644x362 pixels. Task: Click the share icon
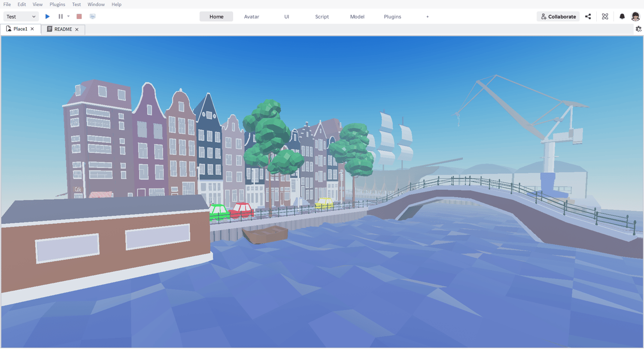pos(588,16)
